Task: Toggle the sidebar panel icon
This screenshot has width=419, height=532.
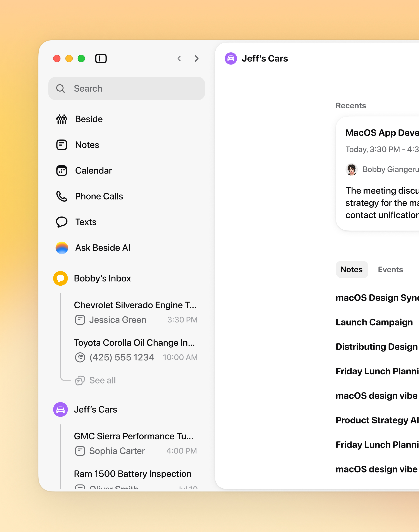Action: [x=101, y=59]
